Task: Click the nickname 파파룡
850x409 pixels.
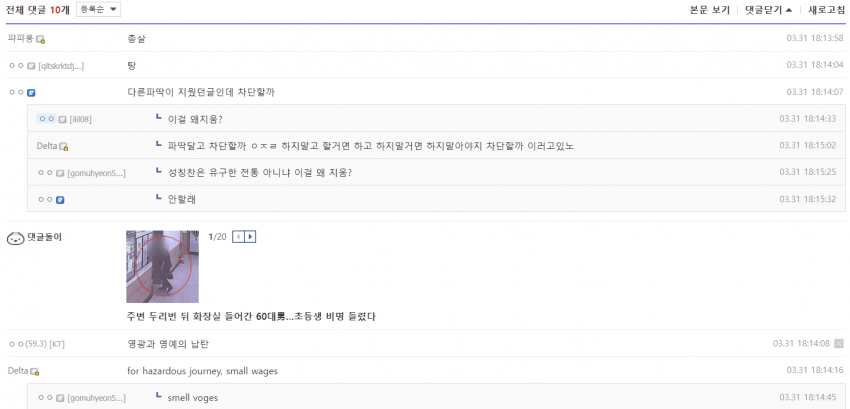Action: [21, 39]
